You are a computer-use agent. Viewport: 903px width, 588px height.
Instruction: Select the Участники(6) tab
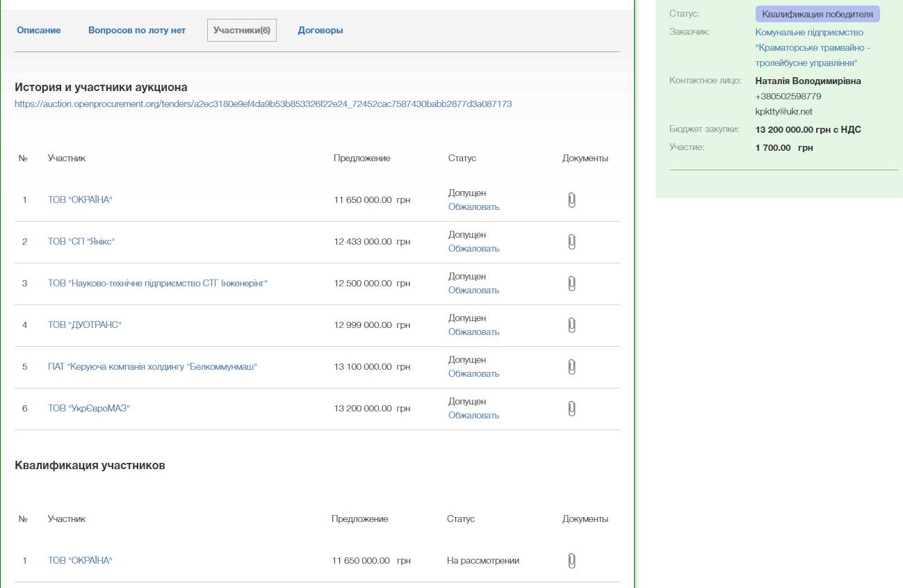coord(242,31)
